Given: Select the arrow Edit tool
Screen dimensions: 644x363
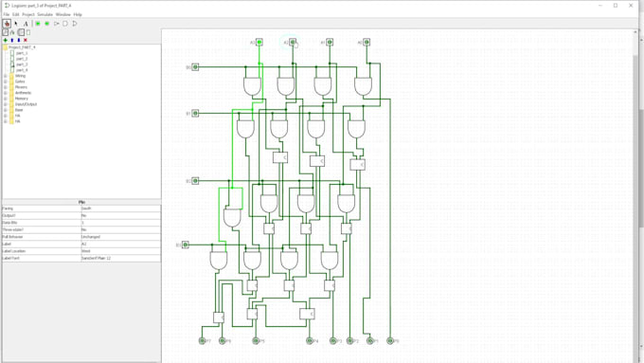Looking at the screenshot, I should click(16, 24).
